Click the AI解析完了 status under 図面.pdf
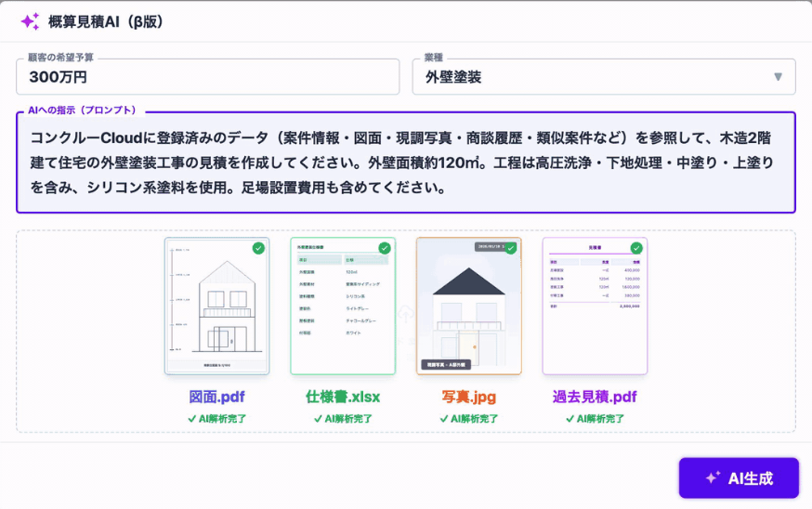This screenshot has width=812, height=509. (216, 419)
